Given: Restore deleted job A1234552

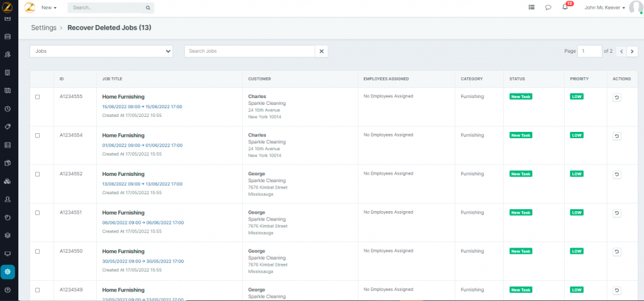Looking at the screenshot, I should 616,175.
